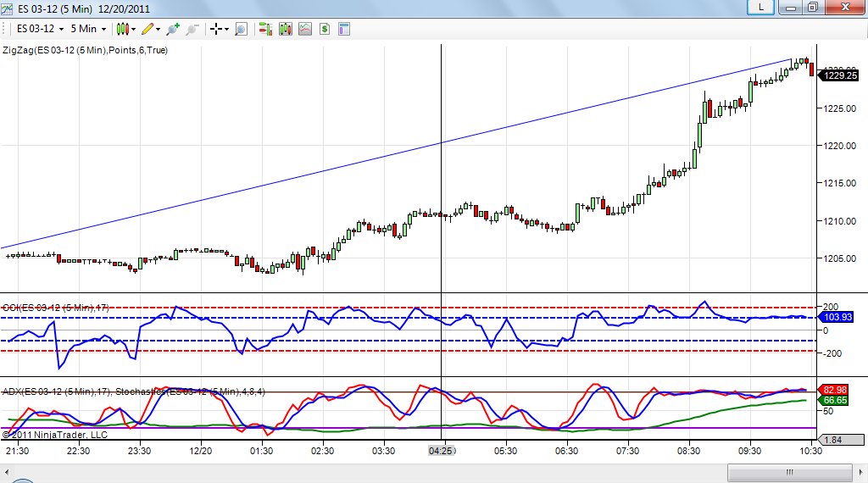Expand the 5 Min interval dropdown
The height and width of the screenshot is (483, 868).
tap(103, 30)
